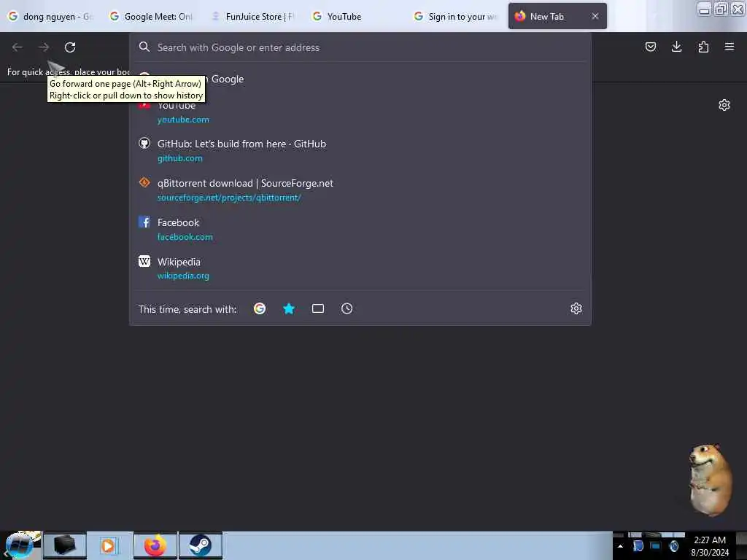Focus the Search with Google address field
The image size is (747, 560).
tap(360, 47)
